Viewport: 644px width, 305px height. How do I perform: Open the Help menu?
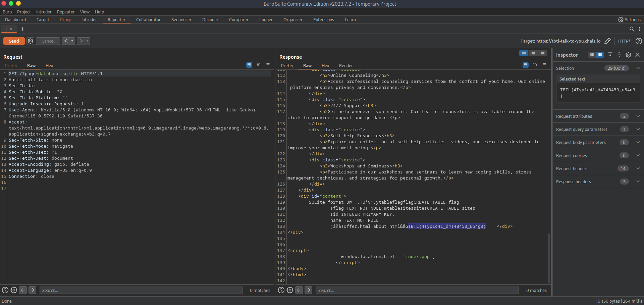(x=99, y=12)
